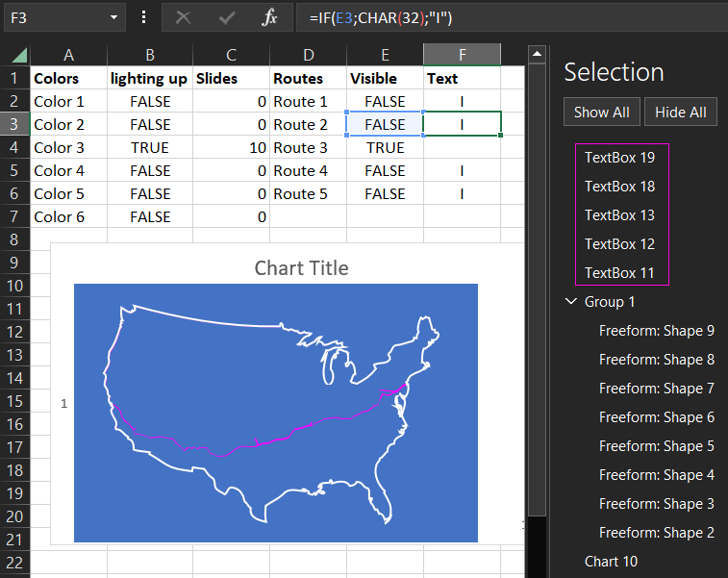Click the Chart Title text
728x578 pixels.
301,267
